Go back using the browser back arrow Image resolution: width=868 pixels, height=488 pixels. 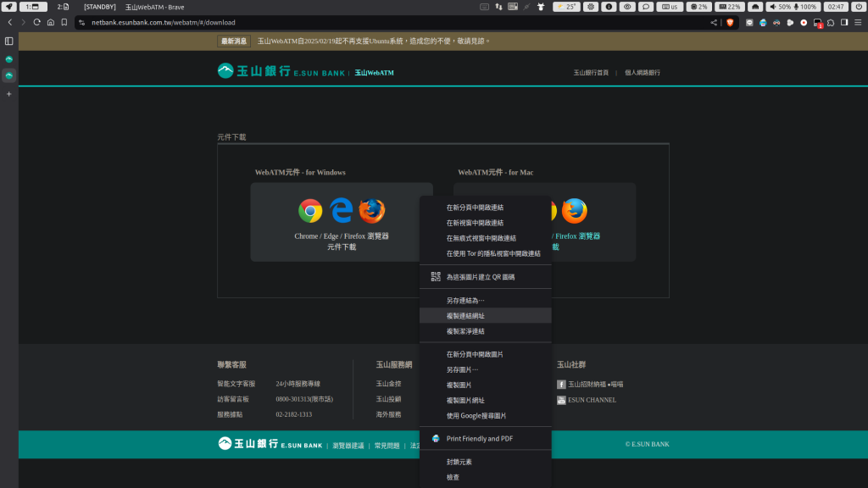[x=10, y=23]
